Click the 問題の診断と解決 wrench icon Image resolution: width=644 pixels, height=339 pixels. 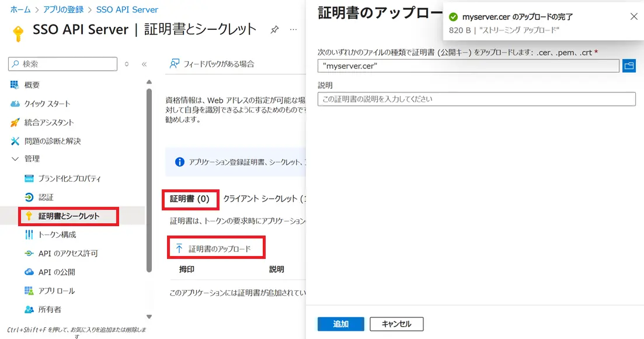[x=15, y=141]
